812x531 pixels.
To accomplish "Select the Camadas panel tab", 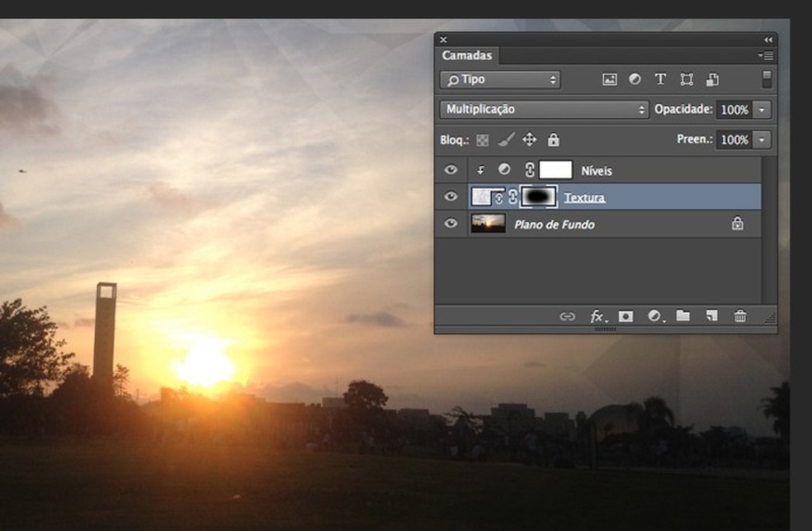I will point(467,56).
